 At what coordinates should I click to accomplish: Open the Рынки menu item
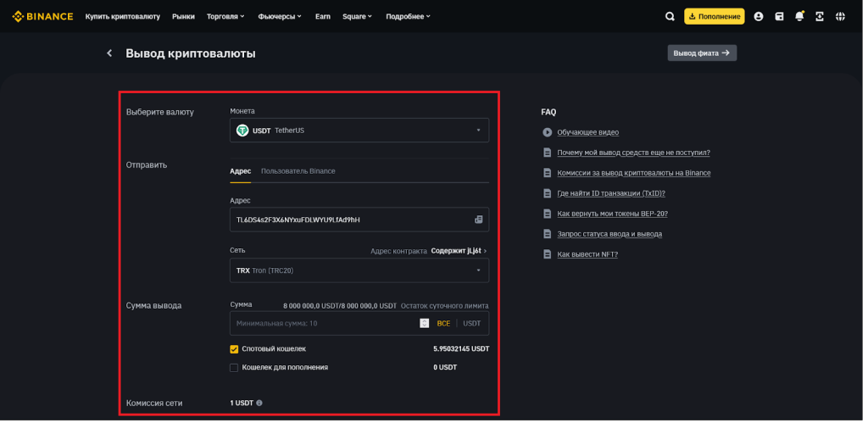pos(183,16)
